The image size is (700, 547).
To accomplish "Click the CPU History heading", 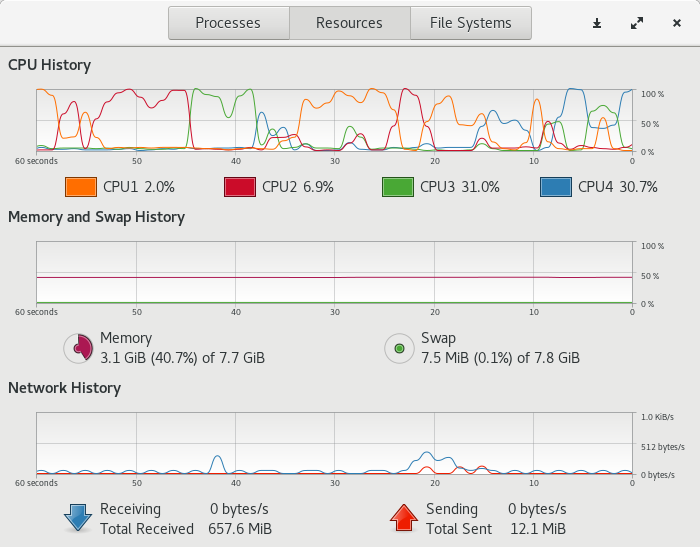I will [x=50, y=65].
